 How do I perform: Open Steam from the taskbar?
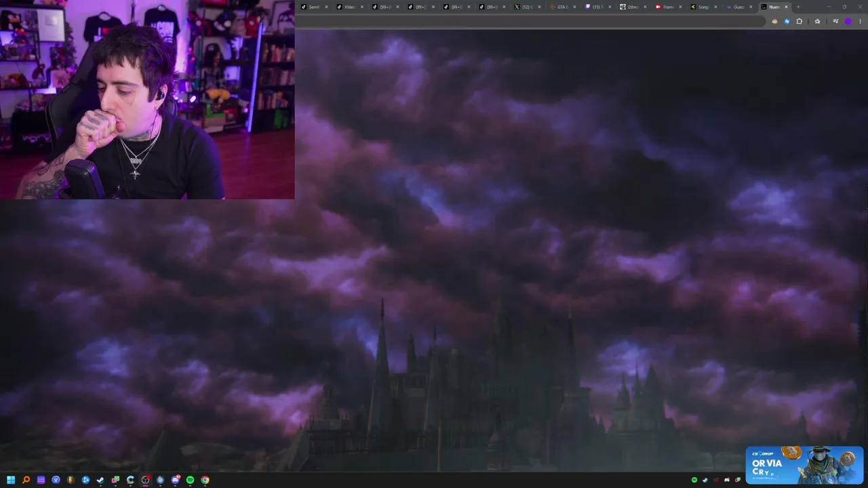tap(100, 480)
